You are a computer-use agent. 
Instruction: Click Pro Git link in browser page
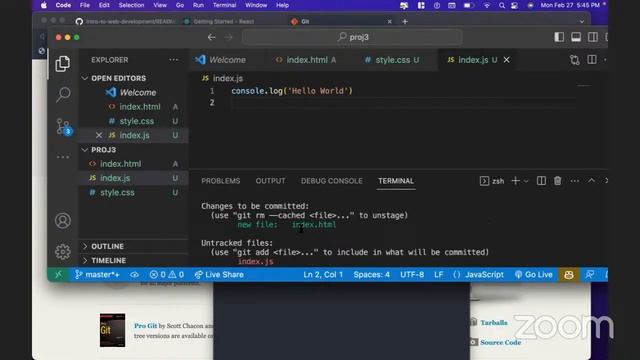[146, 326]
